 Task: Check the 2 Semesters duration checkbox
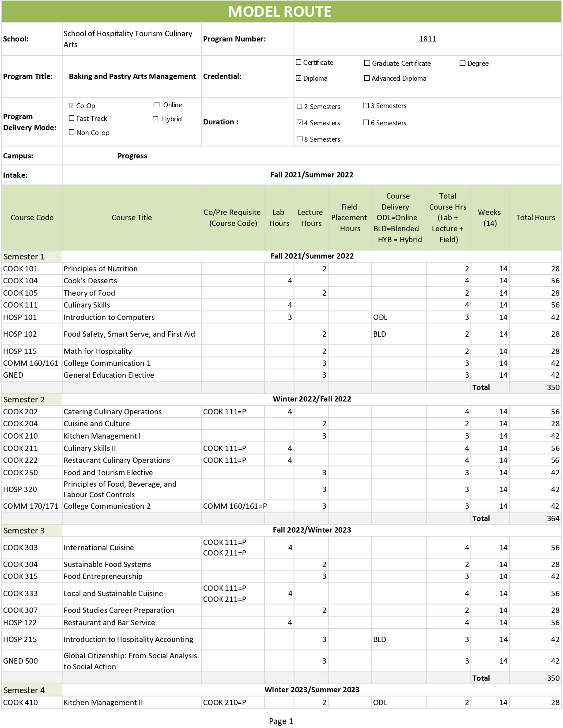pos(299,107)
